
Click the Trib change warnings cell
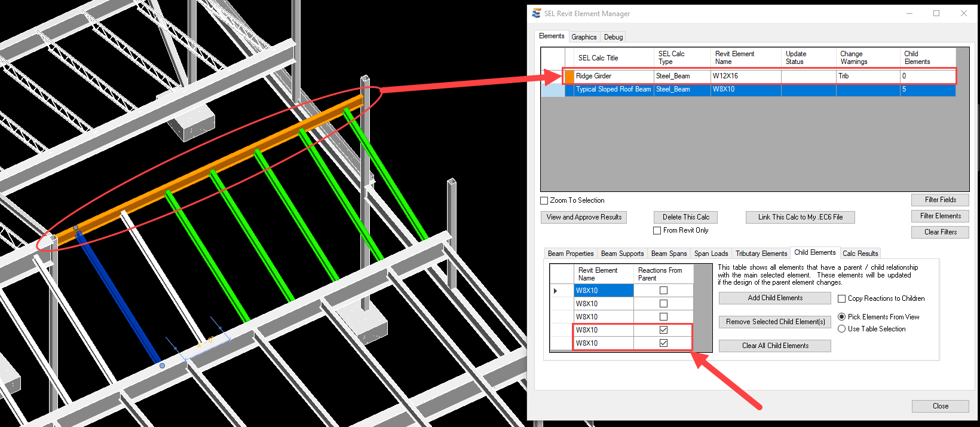[868, 76]
